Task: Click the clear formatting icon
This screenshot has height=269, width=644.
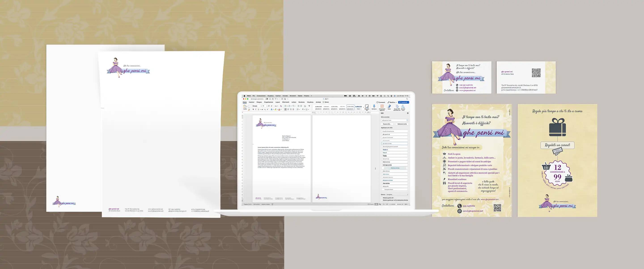Action: [x=281, y=106]
